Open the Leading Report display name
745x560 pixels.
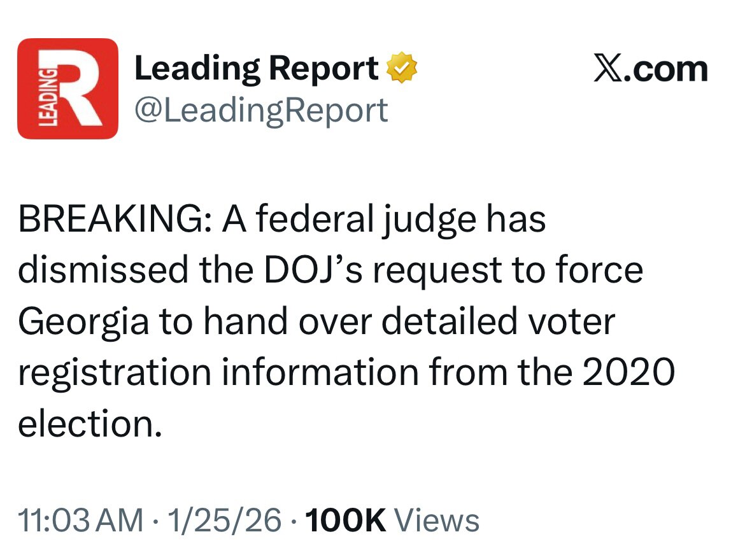tap(256, 69)
